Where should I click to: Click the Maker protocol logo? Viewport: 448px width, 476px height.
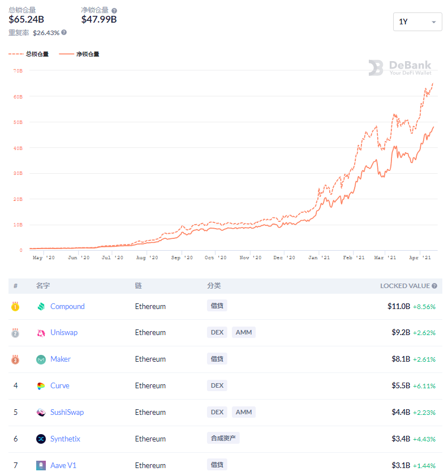(x=41, y=359)
